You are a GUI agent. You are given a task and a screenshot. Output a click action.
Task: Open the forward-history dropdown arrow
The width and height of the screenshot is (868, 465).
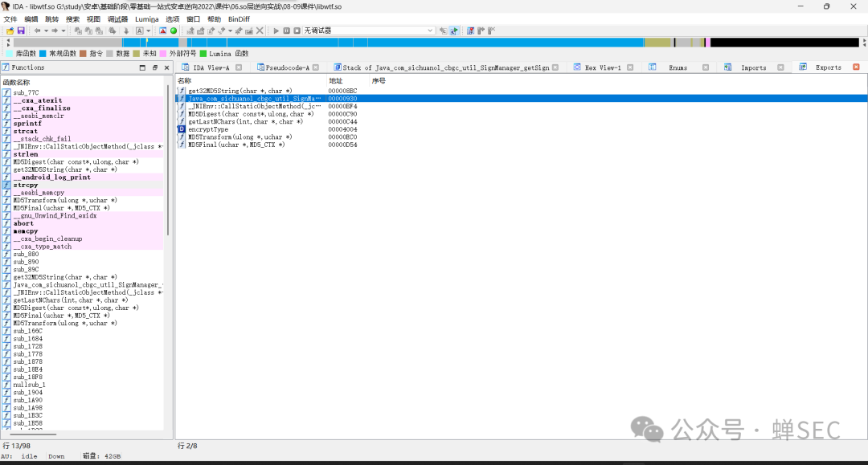(63, 31)
